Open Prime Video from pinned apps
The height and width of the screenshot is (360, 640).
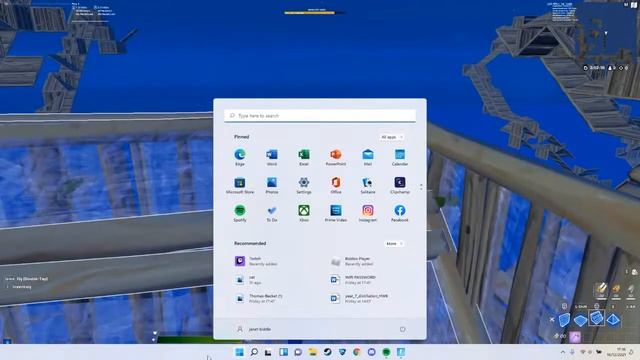click(x=336, y=213)
